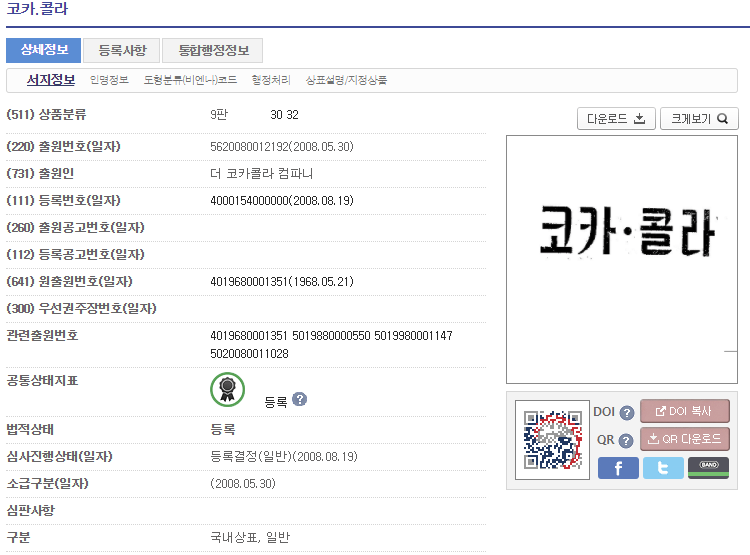The width and height of the screenshot is (750, 555).
Task: Click the QR code image
Action: (x=553, y=440)
